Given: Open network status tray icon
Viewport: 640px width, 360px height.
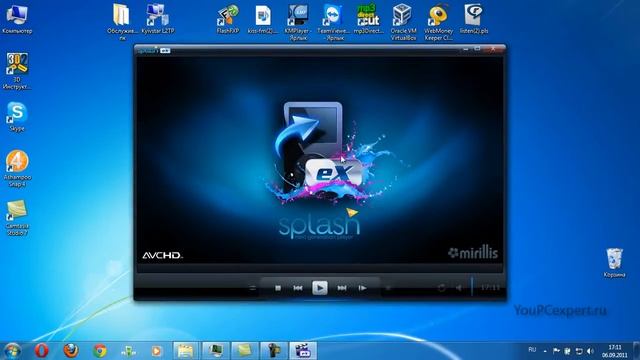Looking at the screenshot, I should (x=578, y=351).
